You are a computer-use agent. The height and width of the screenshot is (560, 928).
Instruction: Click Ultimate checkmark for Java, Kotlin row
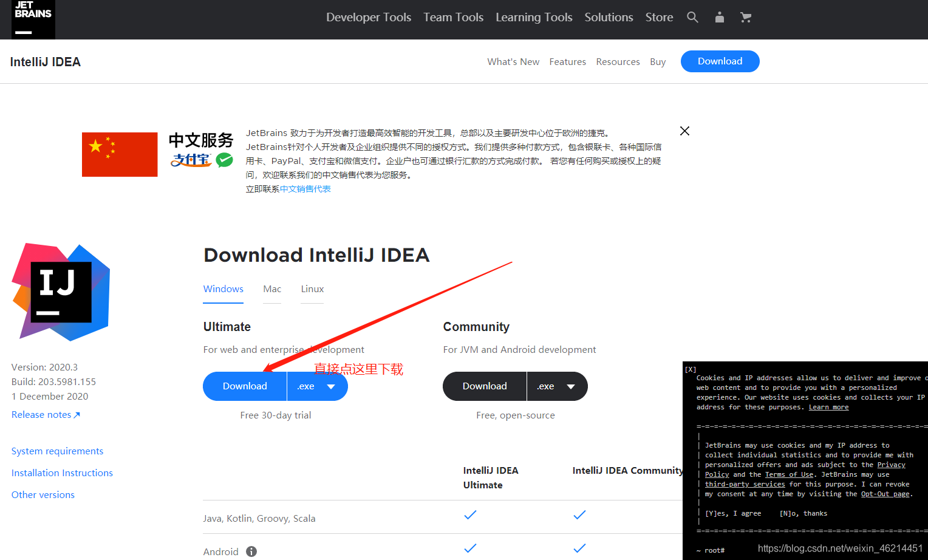click(470, 515)
